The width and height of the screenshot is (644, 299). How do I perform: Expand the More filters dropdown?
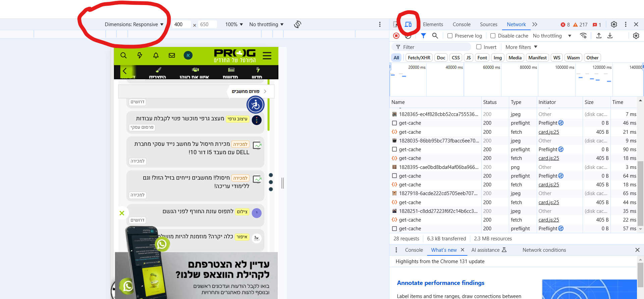coord(521,47)
